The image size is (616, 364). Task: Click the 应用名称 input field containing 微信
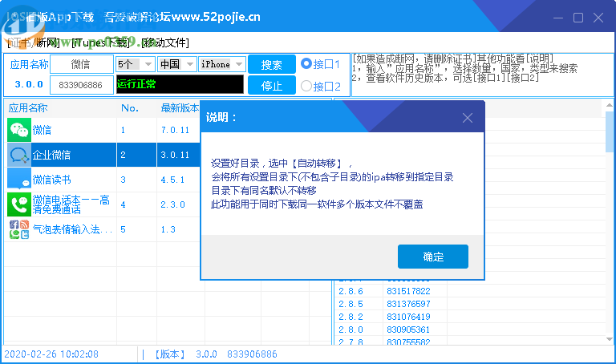[81, 64]
